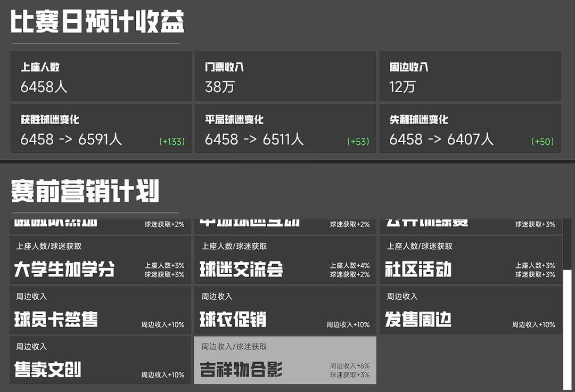
Task: Select the partially hidden top-right plan card
Action: coord(471,226)
